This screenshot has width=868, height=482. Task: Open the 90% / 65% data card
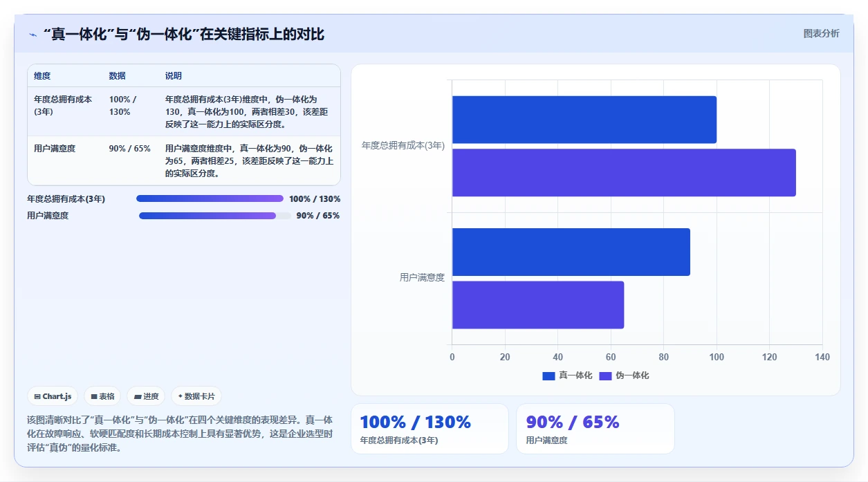pos(595,429)
